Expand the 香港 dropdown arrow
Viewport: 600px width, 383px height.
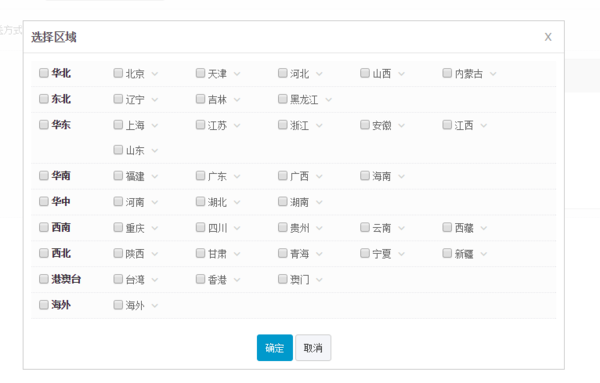237,280
